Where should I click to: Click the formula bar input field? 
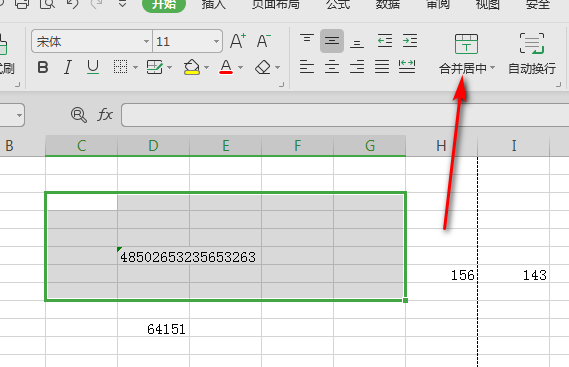click(x=345, y=115)
